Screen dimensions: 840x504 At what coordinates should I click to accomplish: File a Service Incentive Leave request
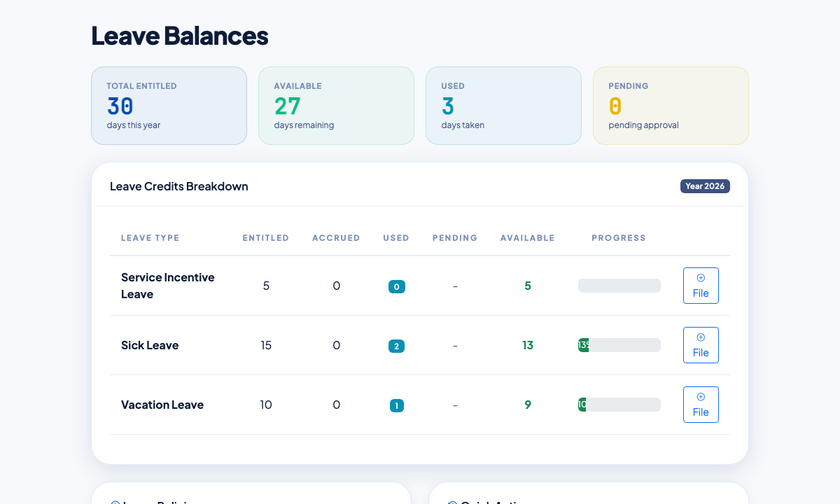pyautogui.click(x=701, y=286)
